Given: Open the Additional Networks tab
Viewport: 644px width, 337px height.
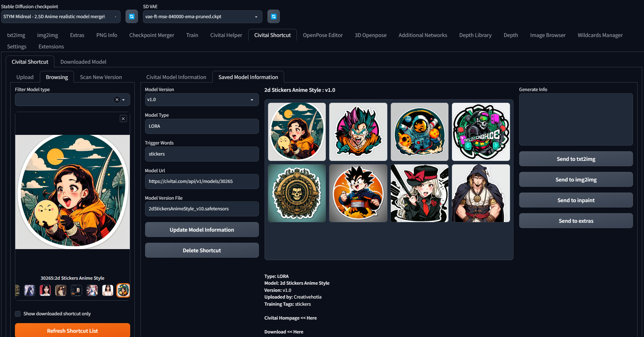Looking at the screenshot, I should [x=423, y=35].
